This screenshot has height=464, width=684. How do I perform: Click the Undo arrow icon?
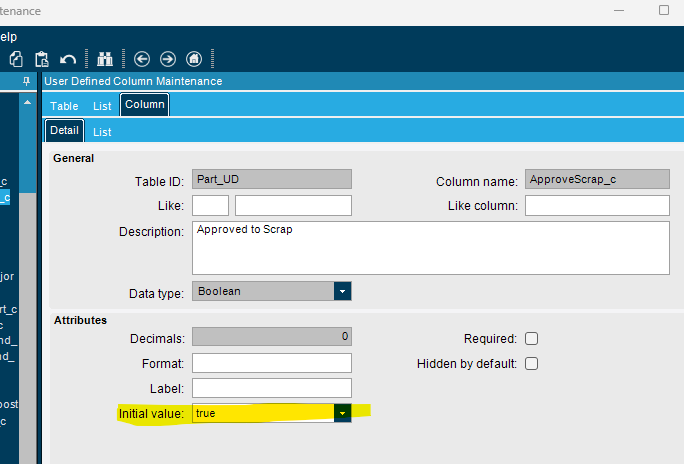(x=68, y=59)
